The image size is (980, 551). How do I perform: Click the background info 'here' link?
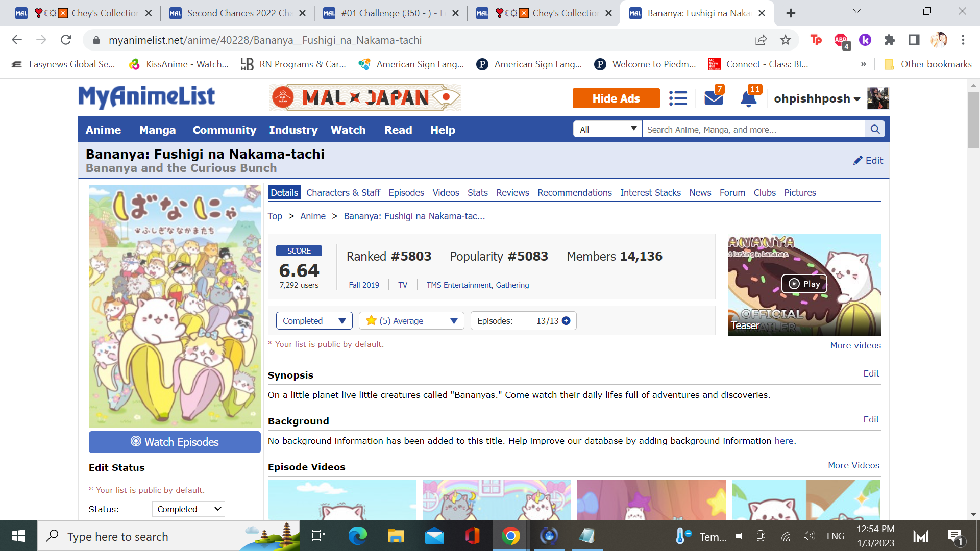coord(784,441)
